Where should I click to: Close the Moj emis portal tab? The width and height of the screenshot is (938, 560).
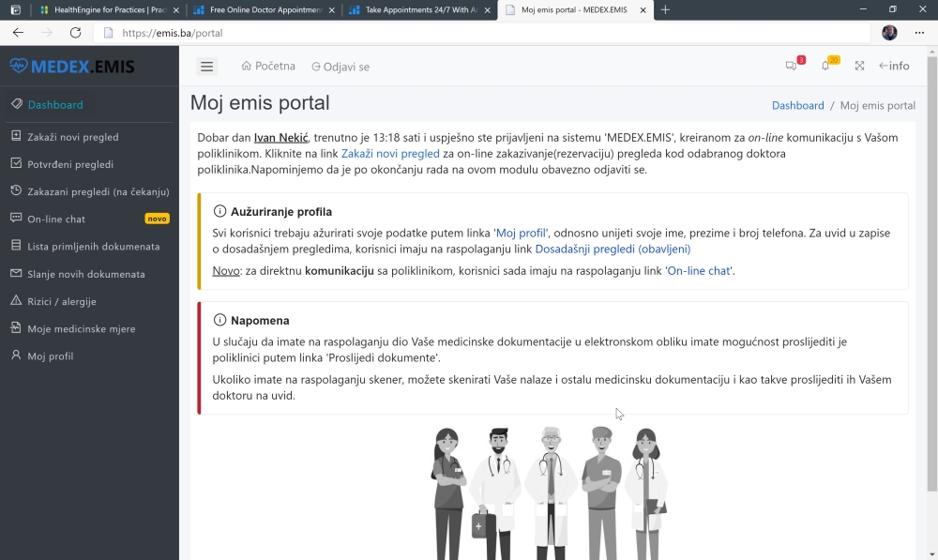(643, 10)
